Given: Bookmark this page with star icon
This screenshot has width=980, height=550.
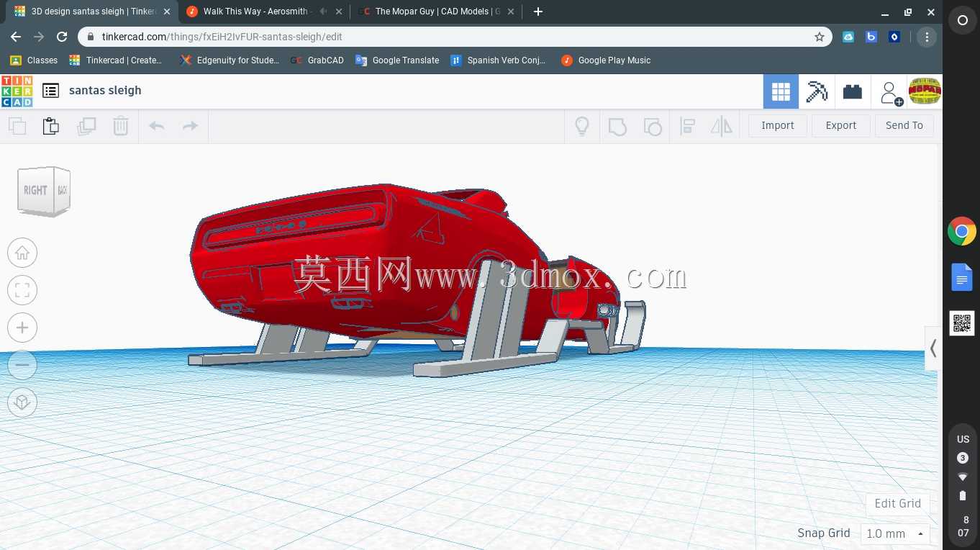Looking at the screenshot, I should [819, 37].
